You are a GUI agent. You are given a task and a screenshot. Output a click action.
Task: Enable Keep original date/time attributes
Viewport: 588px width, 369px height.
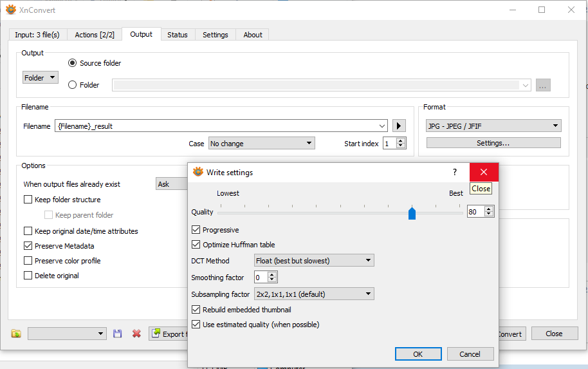point(28,231)
